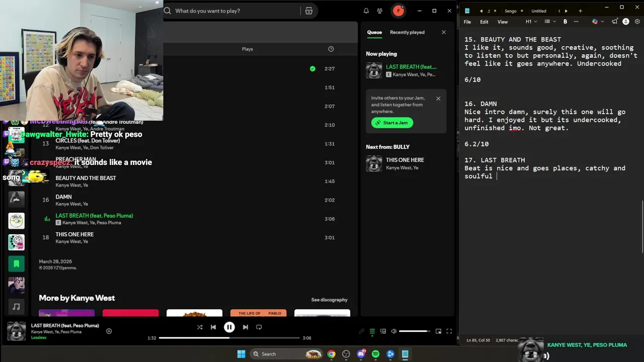Viewport: 644px width, 362px height.
Task: Open Notepad settings gear
Action: click(x=637, y=22)
